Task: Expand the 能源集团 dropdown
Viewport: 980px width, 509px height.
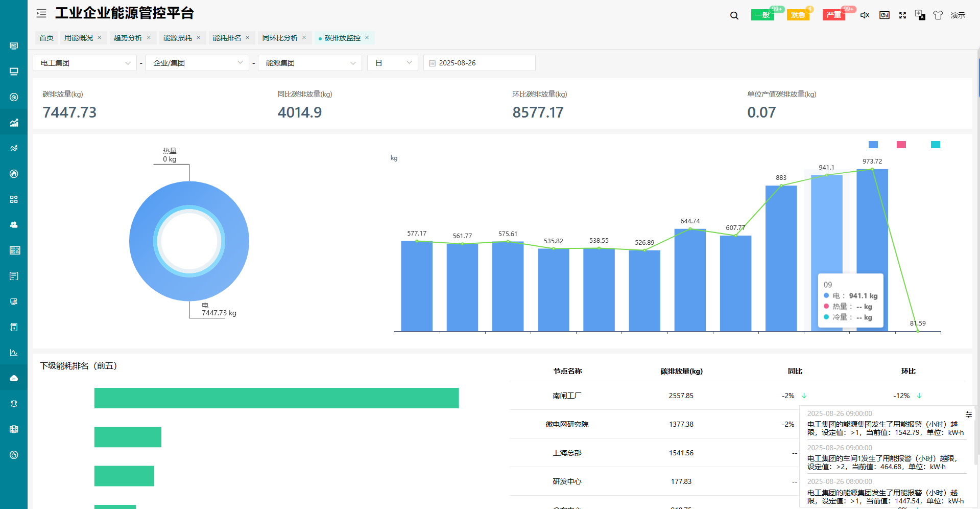Action: 310,63
